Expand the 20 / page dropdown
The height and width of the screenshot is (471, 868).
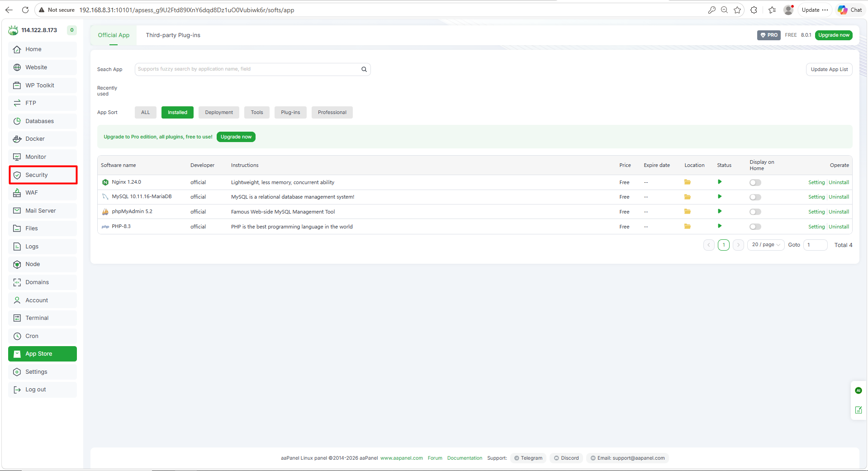pos(765,245)
